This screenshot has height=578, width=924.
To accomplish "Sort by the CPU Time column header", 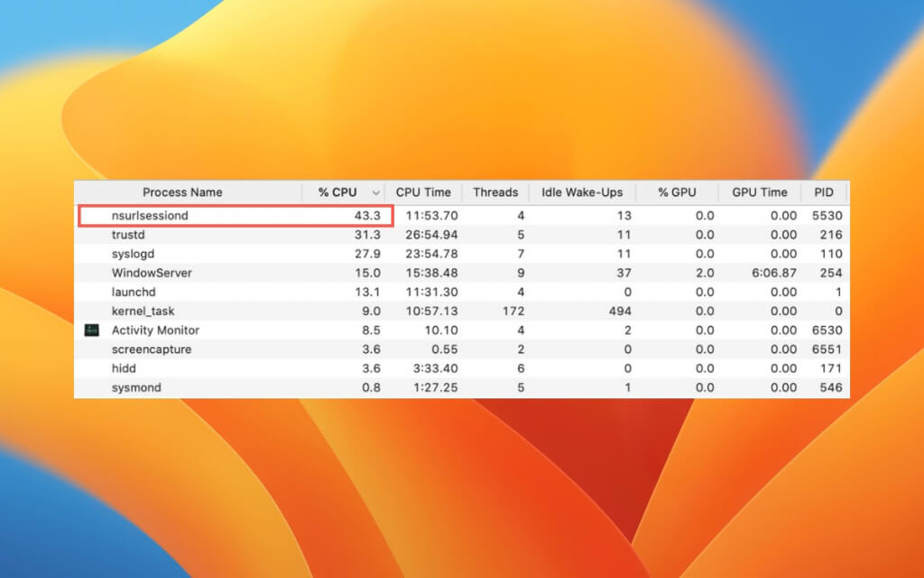I will coord(423,192).
